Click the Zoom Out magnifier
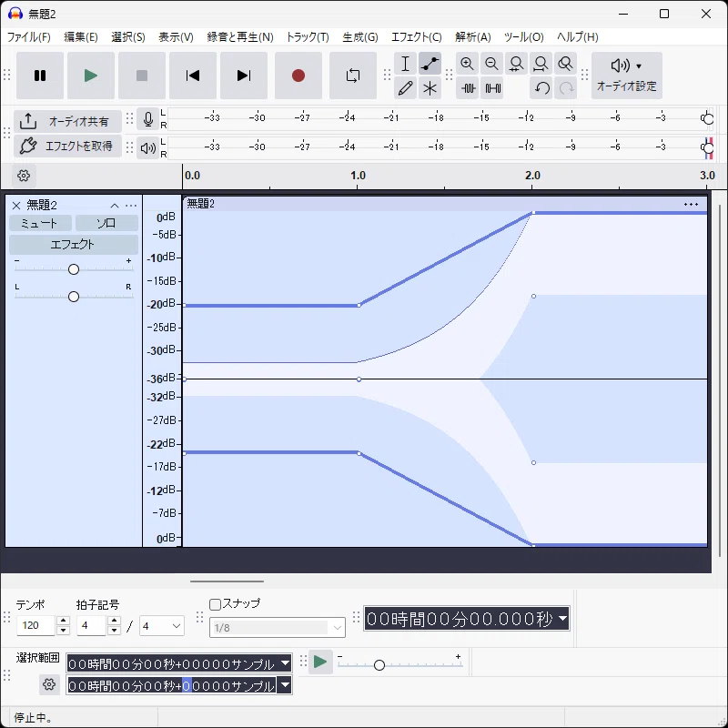728x728 pixels. click(x=491, y=64)
